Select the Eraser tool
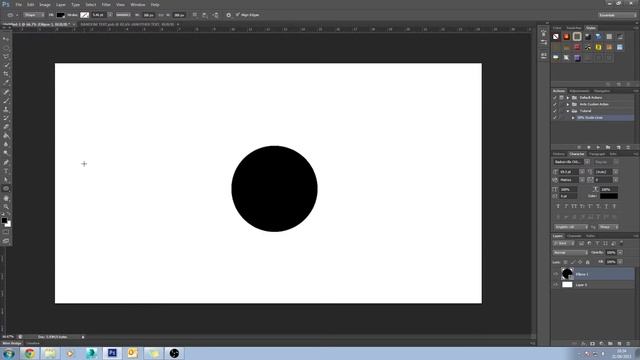Screen dimensions: 640x360 (6, 127)
